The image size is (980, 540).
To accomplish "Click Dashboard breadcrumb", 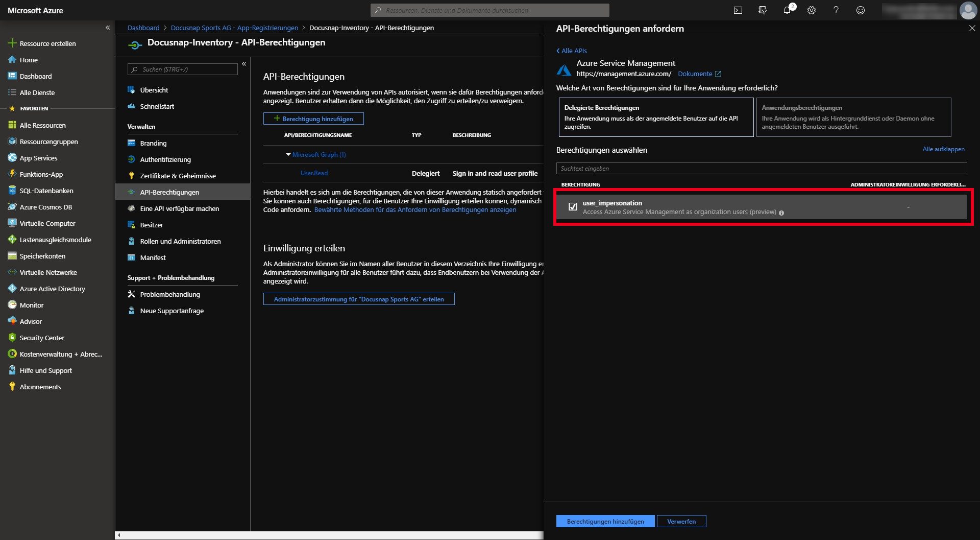I will (x=143, y=28).
